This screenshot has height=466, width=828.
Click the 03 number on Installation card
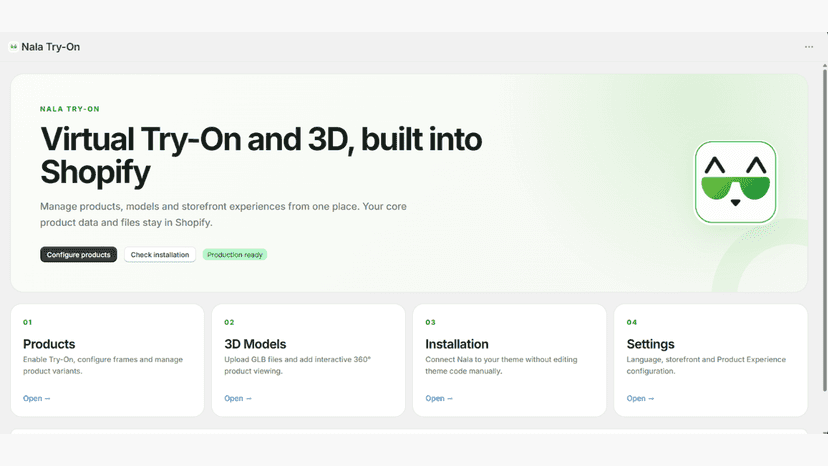click(430, 322)
